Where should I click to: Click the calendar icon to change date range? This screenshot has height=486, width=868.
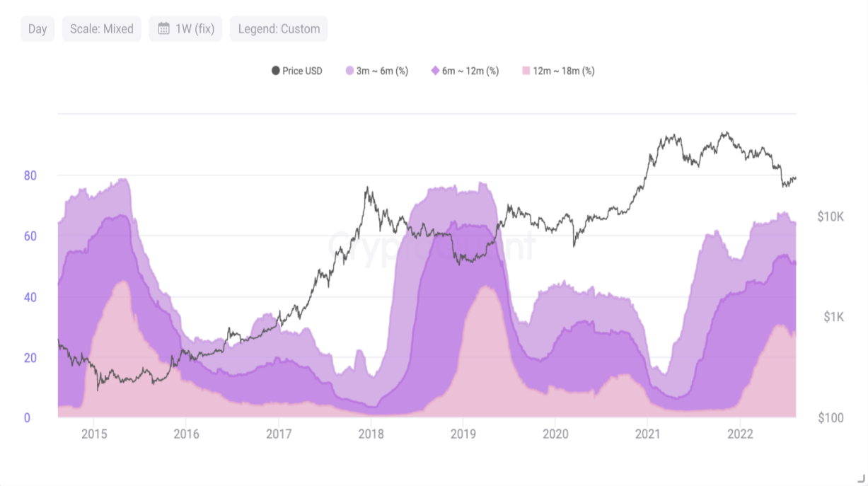[x=164, y=28]
